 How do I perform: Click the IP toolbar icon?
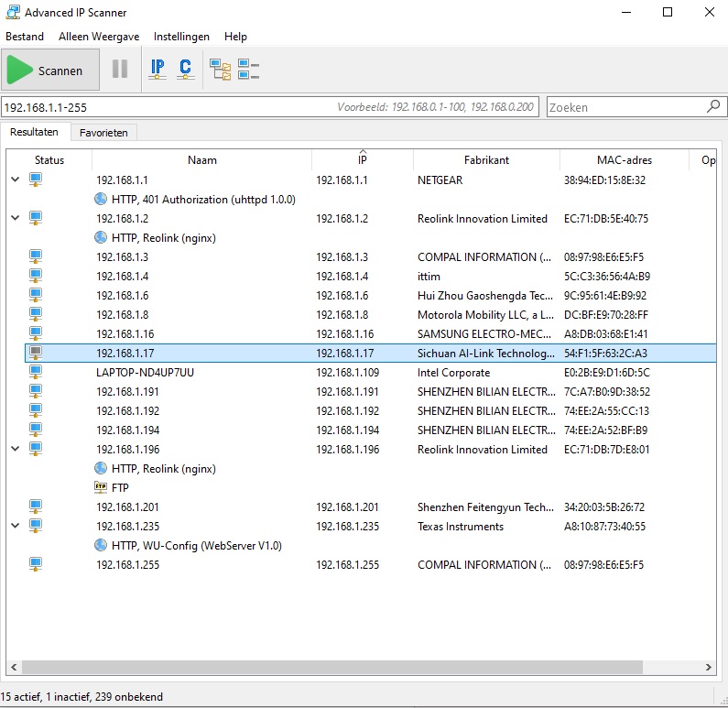[x=158, y=70]
